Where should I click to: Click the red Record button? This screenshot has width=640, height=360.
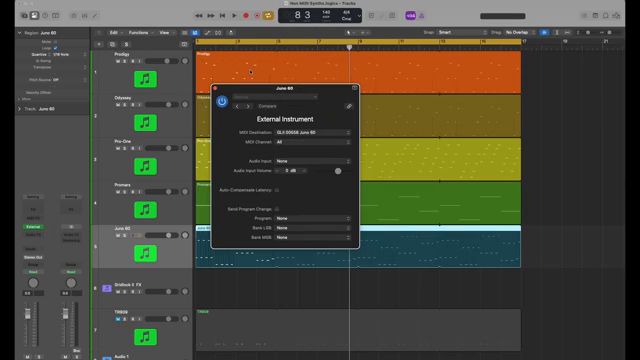(246, 16)
